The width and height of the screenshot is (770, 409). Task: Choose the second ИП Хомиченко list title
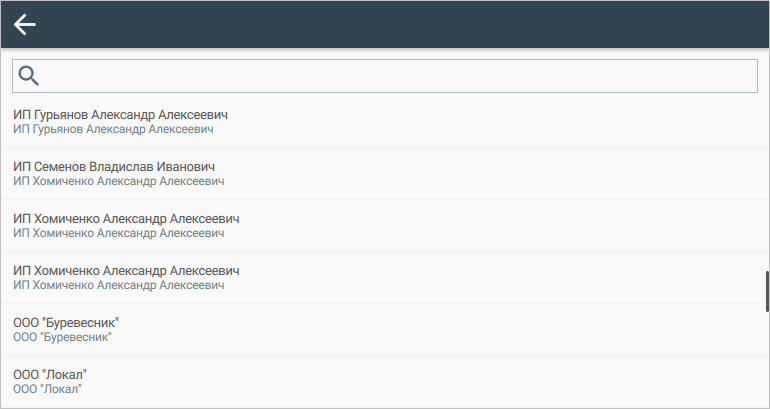pyautogui.click(x=127, y=270)
